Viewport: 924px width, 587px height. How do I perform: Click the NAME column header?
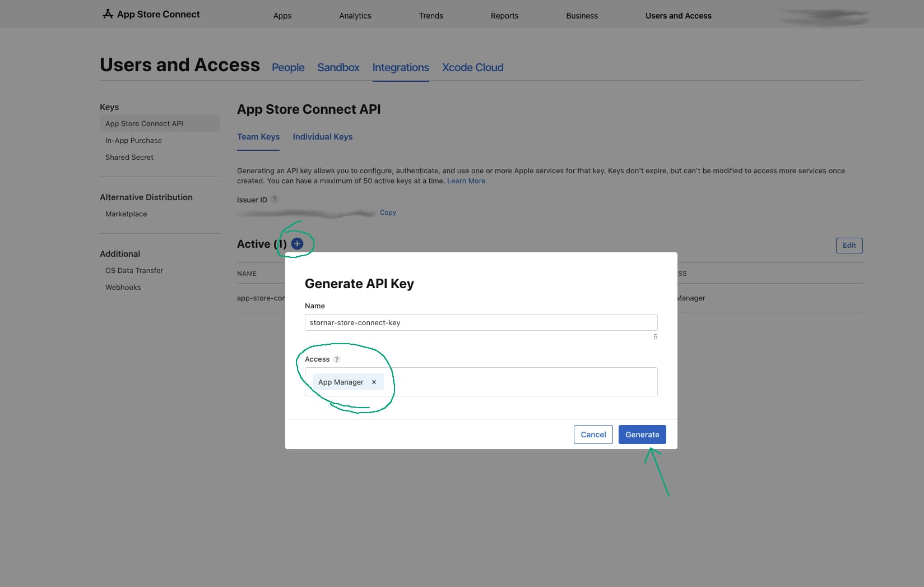click(x=247, y=274)
